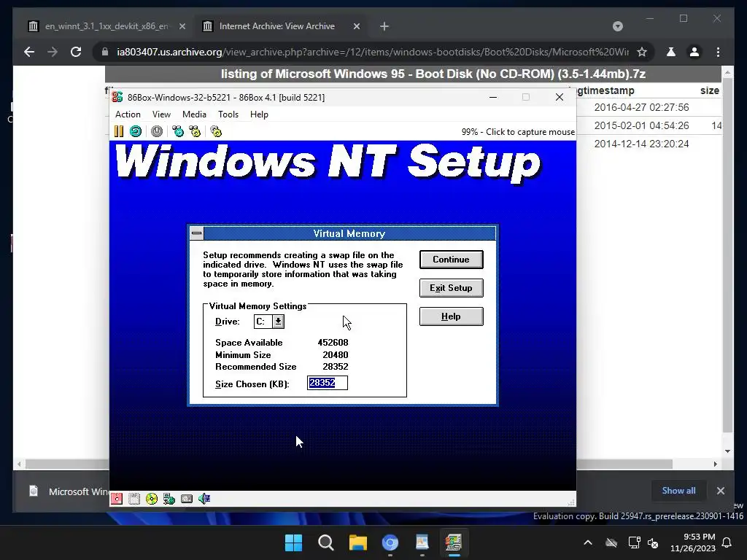Switch to Chrome in the taskbar
This screenshot has height=560, width=747.
click(x=390, y=542)
